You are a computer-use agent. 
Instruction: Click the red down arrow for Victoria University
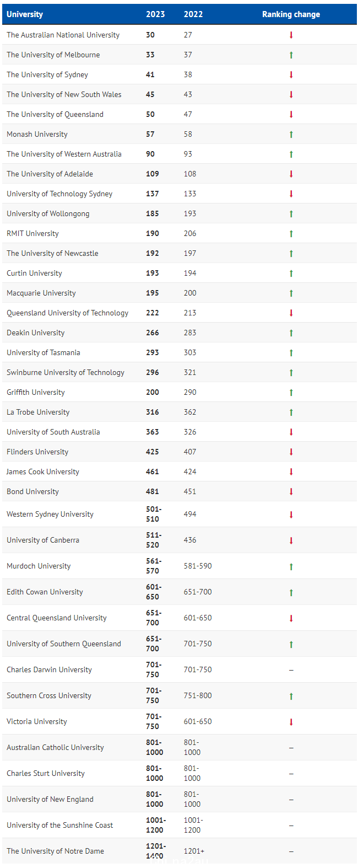click(x=291, y=722)
